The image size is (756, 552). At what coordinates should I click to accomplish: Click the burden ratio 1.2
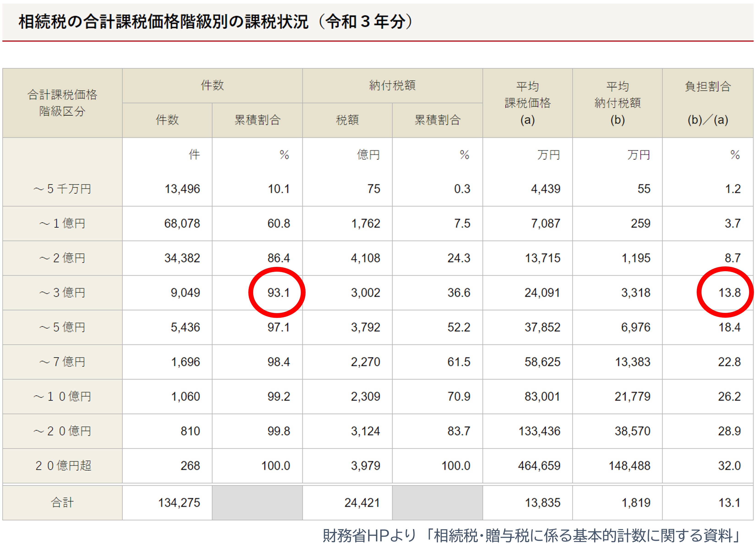pyautogui.click(x=733, y=189)
